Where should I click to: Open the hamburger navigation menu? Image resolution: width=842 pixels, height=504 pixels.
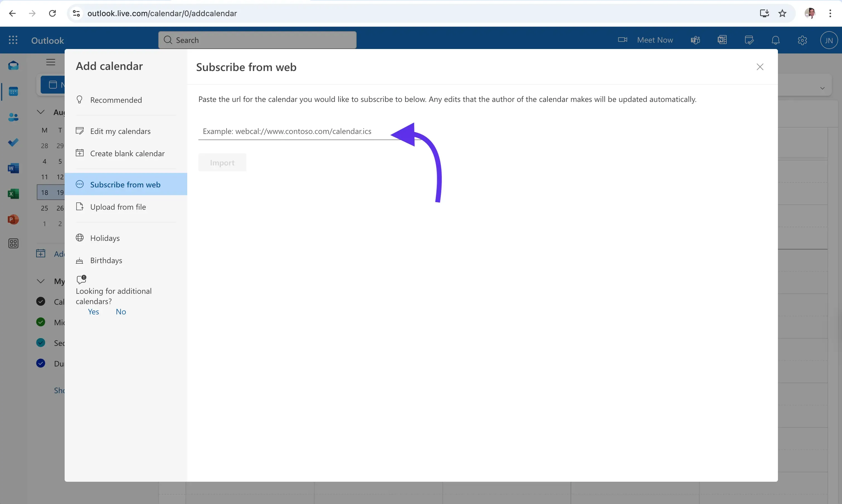pos(51,62)
